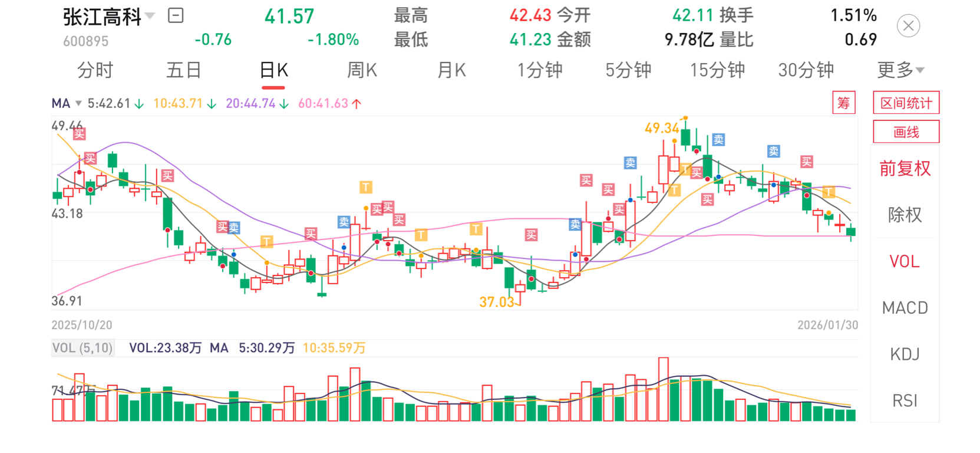Click the minus box icon beside stock name
The height and width of the screenshot is (453, 980).
176,15
